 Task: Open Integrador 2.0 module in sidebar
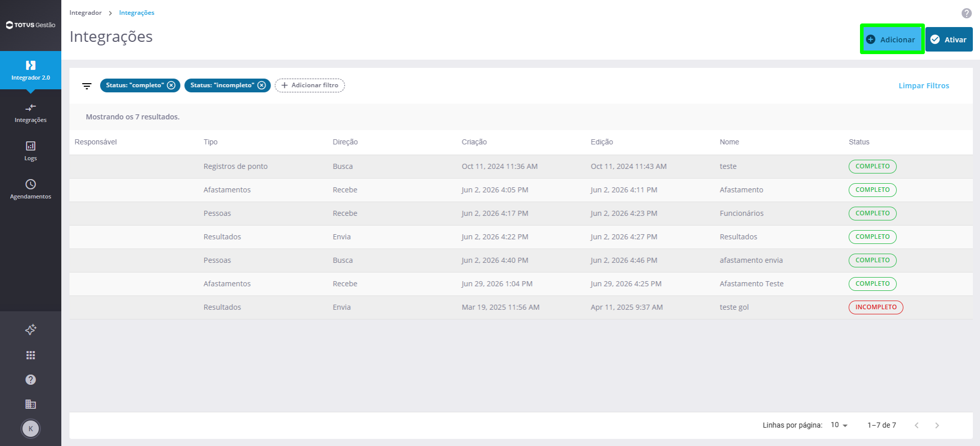click(x=31, y=70)
